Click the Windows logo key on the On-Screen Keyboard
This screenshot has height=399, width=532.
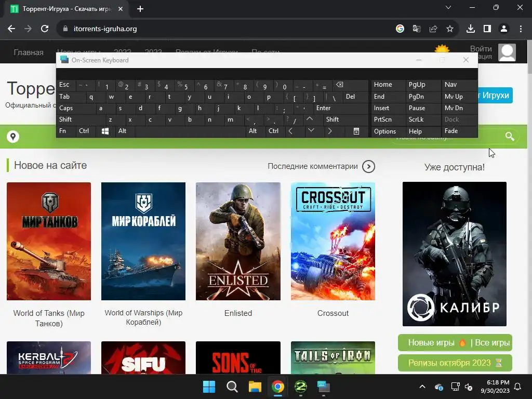point(105,131)
